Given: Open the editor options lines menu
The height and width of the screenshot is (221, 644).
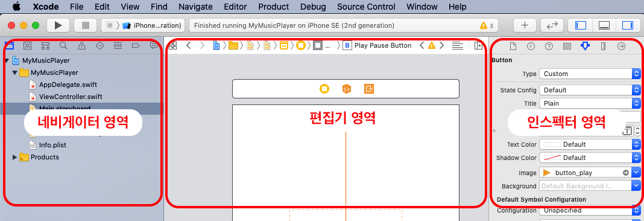Looking at the screenshot, I should [458, 46].
